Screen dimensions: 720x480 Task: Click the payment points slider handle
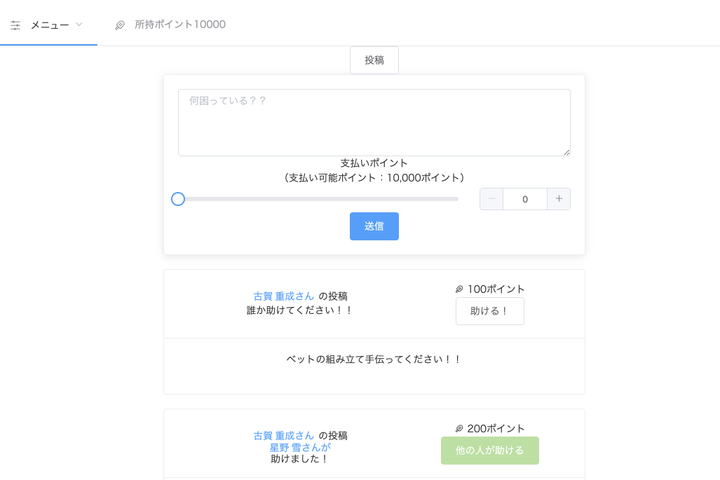point(178,199)
